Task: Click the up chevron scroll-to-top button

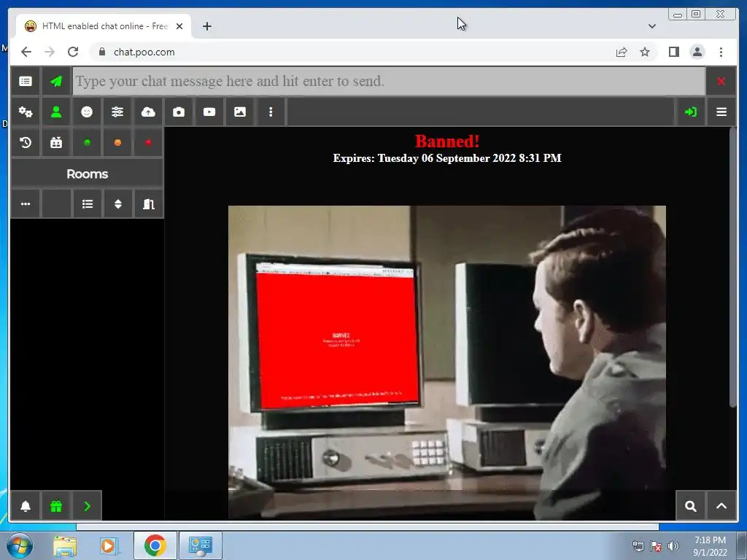Action: point(721,506)
